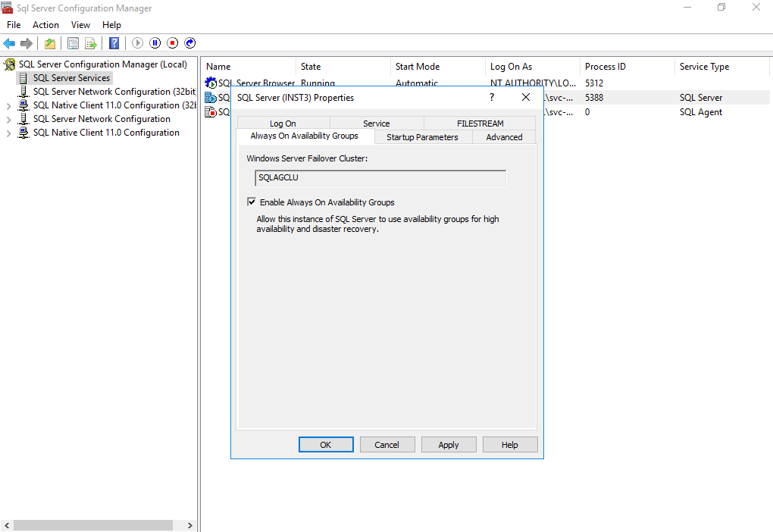Click the right arrow of the tree pane scrollbar

coord(189,526)
